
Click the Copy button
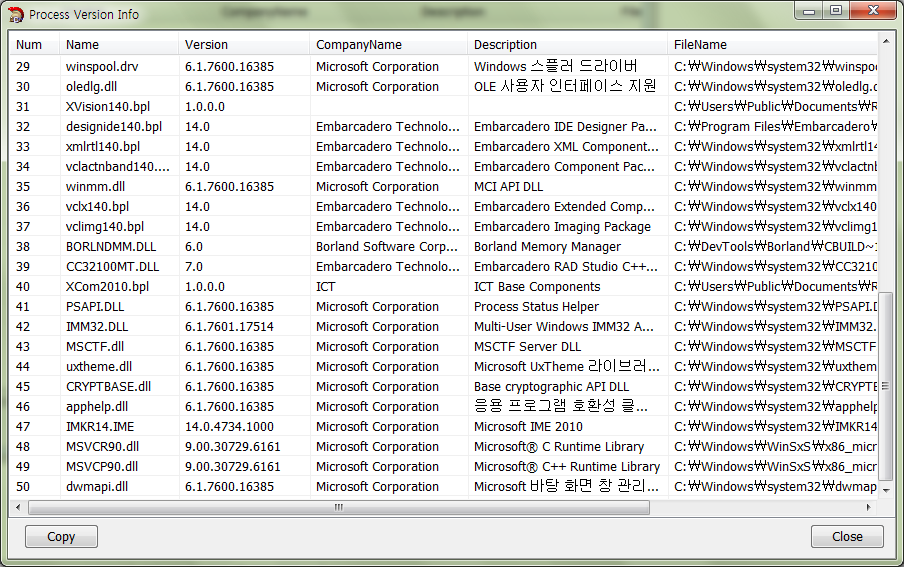[x=61, y=536]
